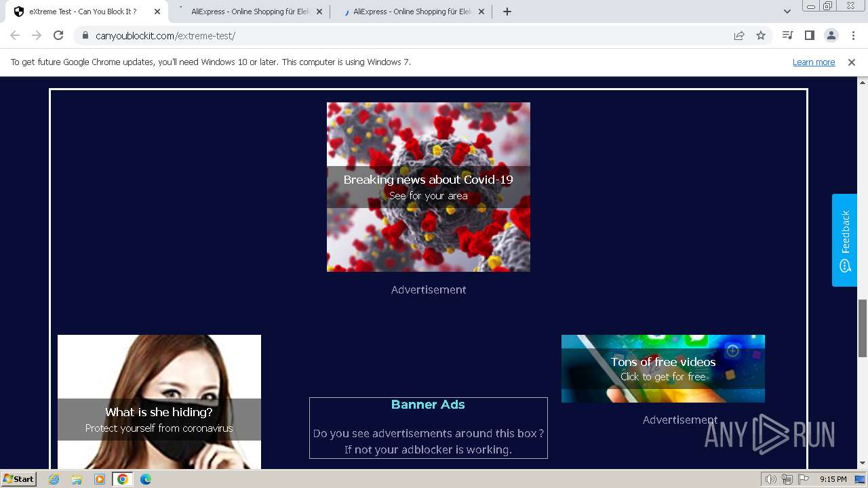Viewport: 868px width, 488px height.
Task: Launch Internet Explorer from taskbar
Action: click(x=54, y=479)
